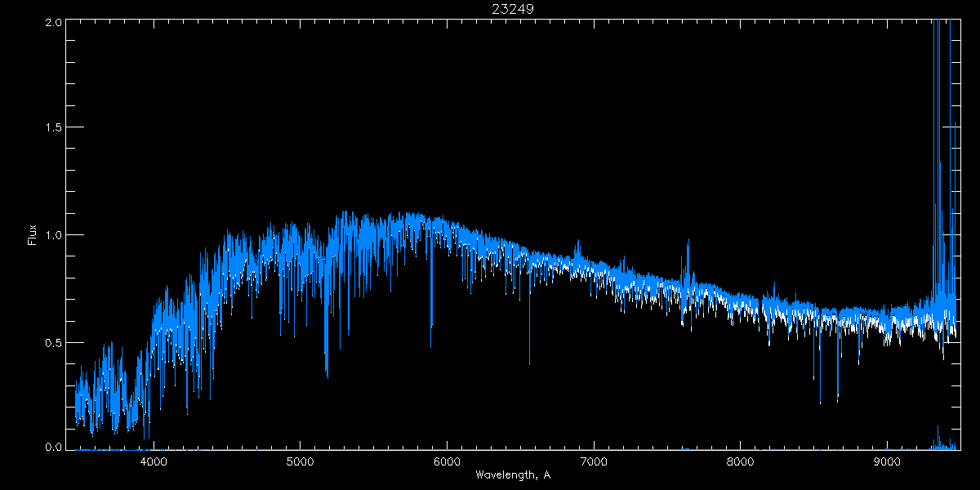
Task: Click the 1.0 flux tick label
Action: click(53, 235)
